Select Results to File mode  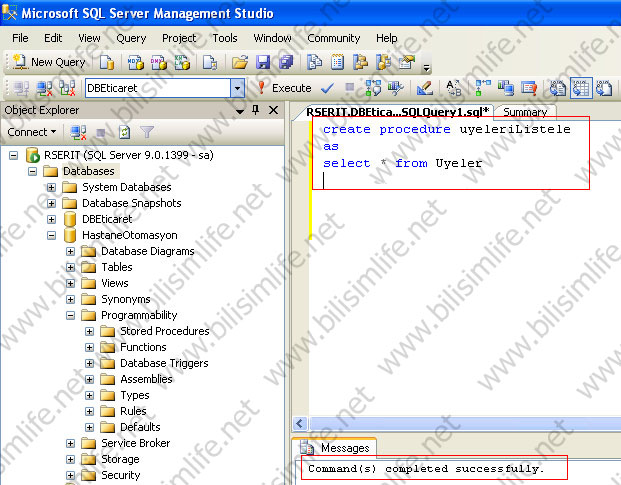[x=604, y=88]
